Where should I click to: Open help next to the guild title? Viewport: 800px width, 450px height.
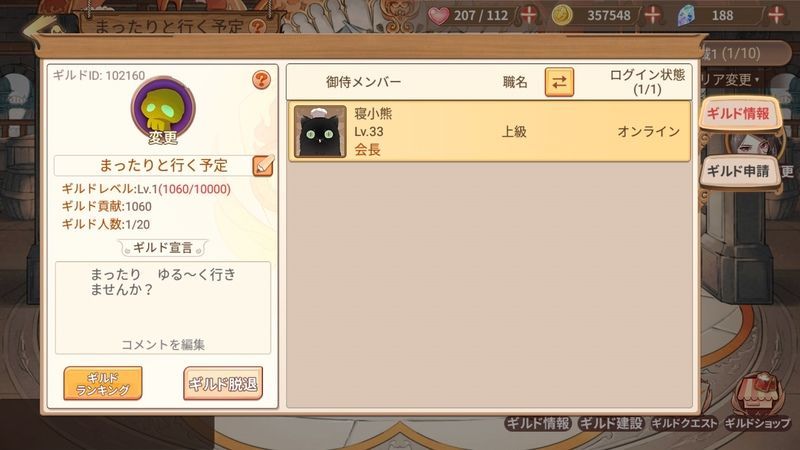pos(259,26)
